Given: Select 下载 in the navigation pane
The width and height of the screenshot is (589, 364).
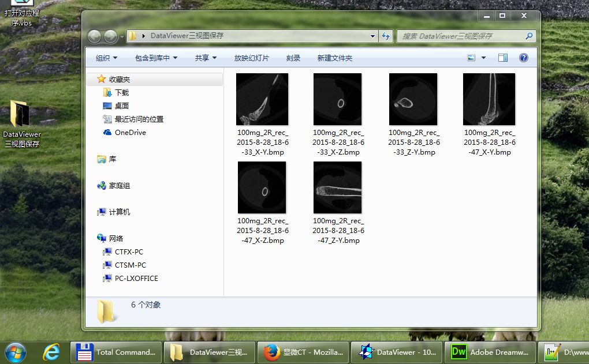Looking at the screenshot, I should [122, 92].
